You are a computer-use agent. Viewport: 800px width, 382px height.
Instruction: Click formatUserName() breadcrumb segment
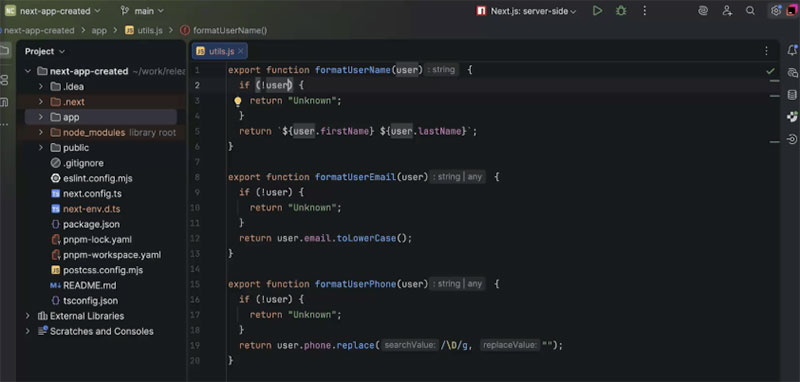point(224,31)
